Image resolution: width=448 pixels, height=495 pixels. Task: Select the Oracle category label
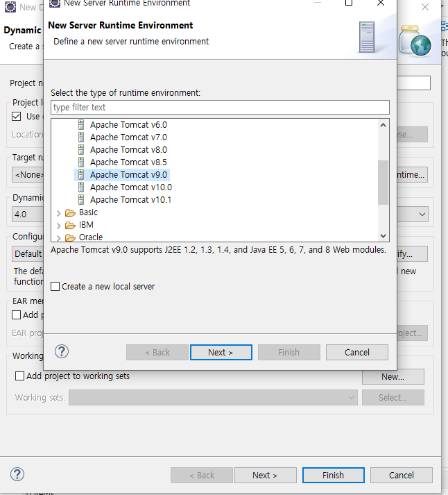[91, 237]
